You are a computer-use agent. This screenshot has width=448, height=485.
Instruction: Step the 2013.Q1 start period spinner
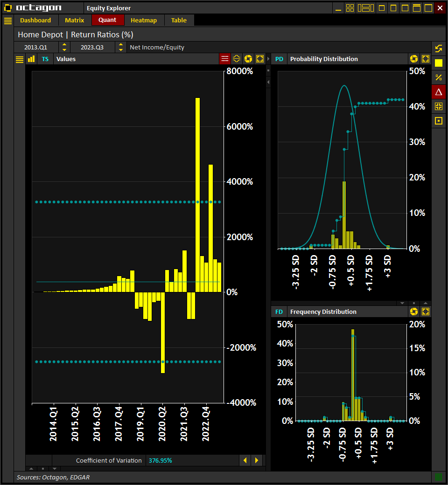pos(64,47)
